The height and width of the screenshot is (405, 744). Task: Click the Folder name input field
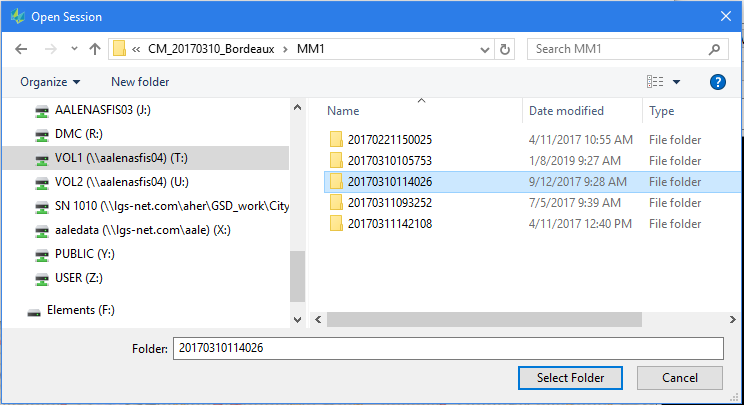[447, 347]
